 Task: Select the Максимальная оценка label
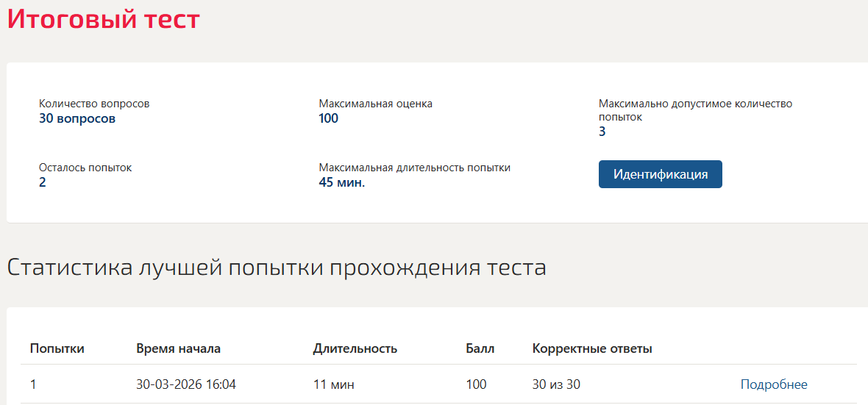375,104
